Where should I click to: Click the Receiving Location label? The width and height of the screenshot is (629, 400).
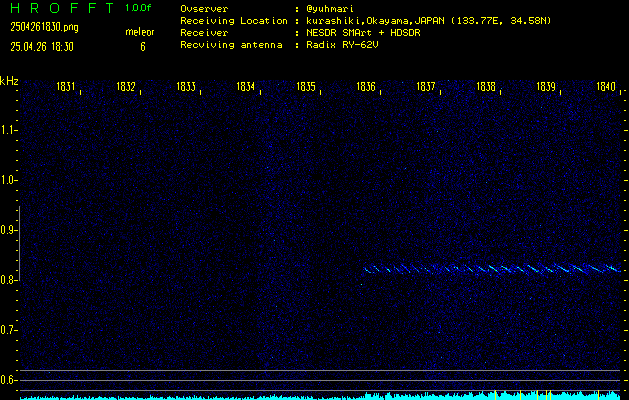(x=234, y=21)
